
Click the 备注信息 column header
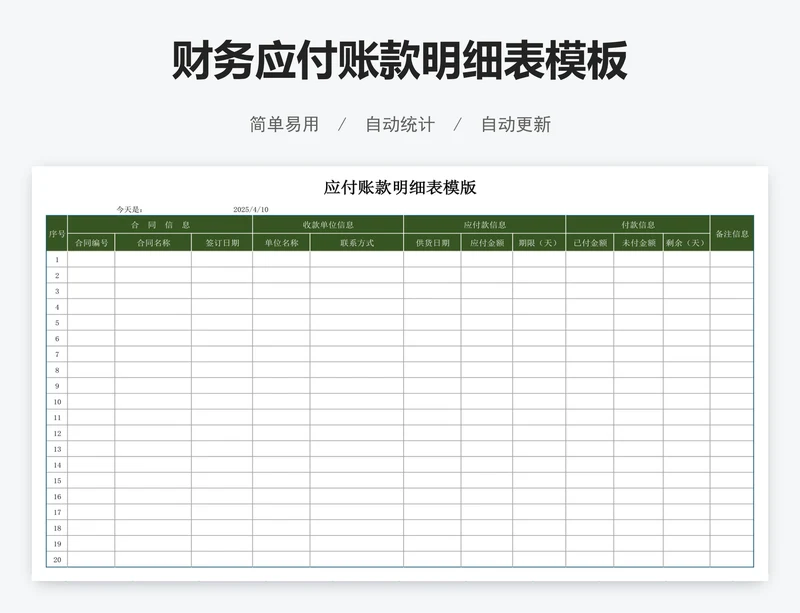click(x=732, y=234)
